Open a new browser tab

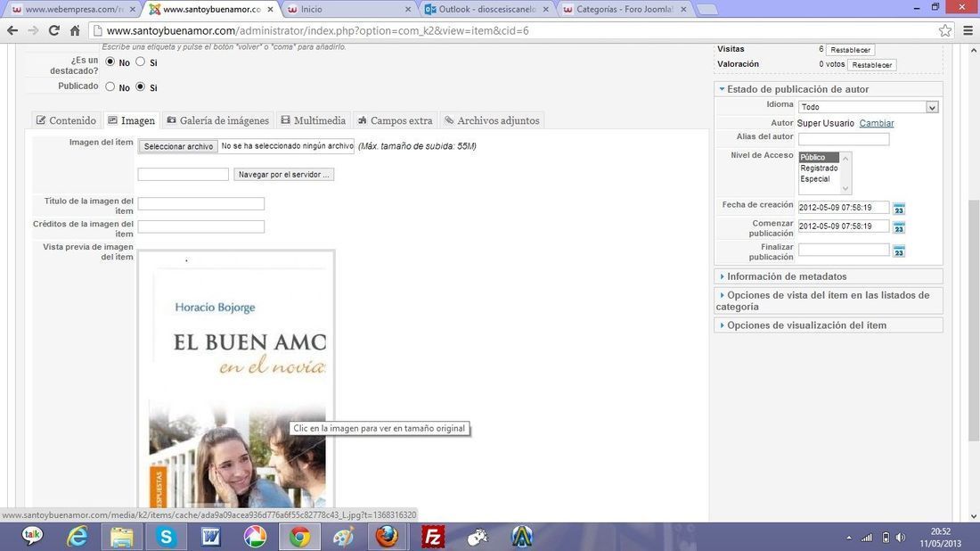(706, 10)
